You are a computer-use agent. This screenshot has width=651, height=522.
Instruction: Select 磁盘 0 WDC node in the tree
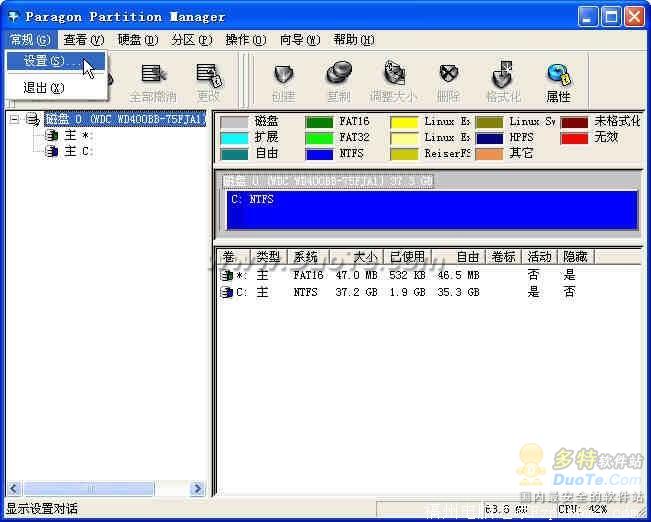[x=125, y=119]
